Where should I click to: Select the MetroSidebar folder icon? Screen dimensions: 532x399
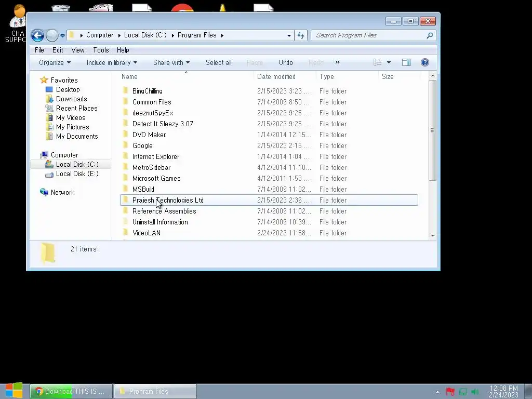click(126, 167)
